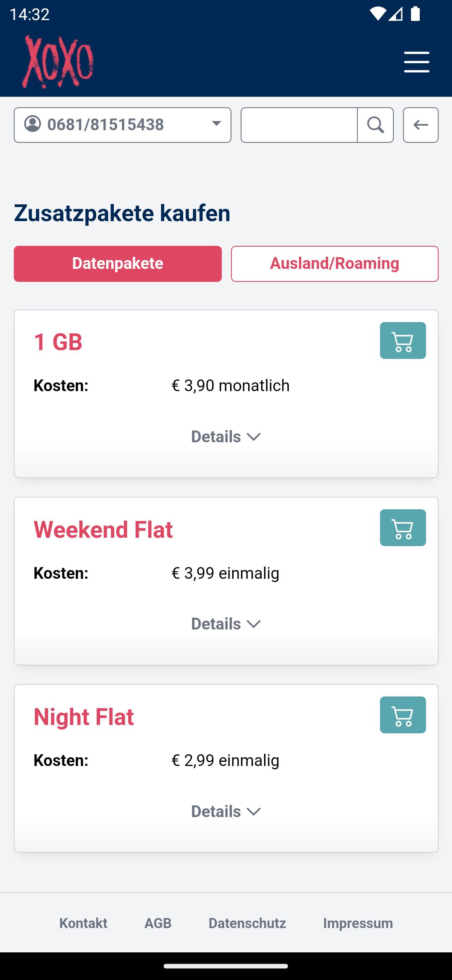The image size is (452, 980).
Task: Open phone number 0681/81515438 dropdown
Action: pyautogui.click(x=122, y=125)
